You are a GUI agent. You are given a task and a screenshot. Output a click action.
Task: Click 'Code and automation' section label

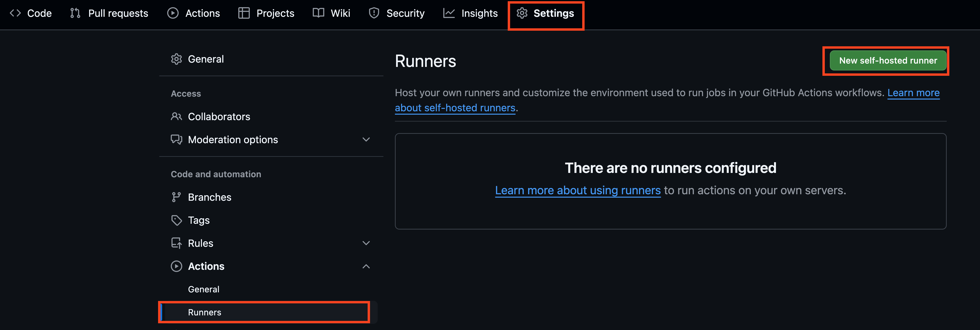coord(216,174)
